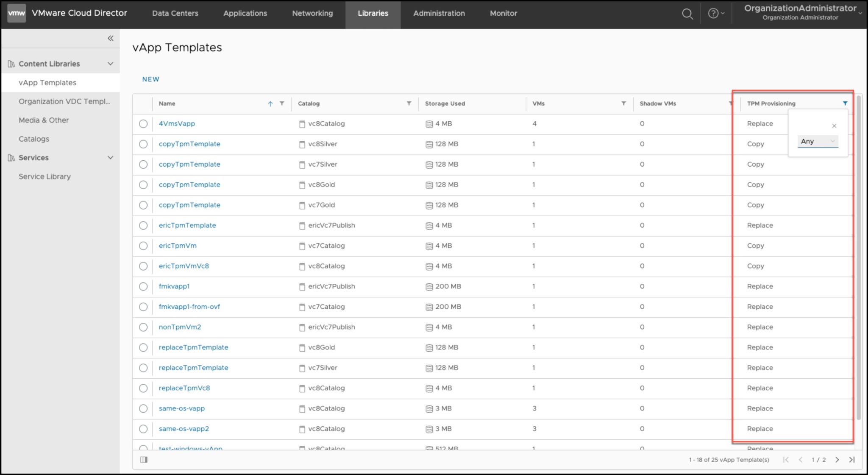The height and width of the screenshot is (475, 868).
Task: Open the filter icon on the Catalog column
Action: 409,103
